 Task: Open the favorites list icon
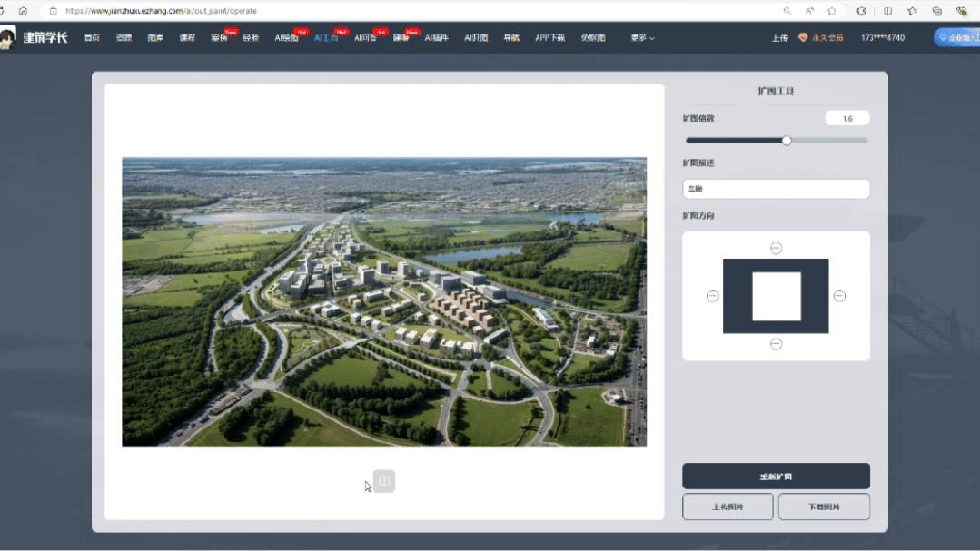913,11
